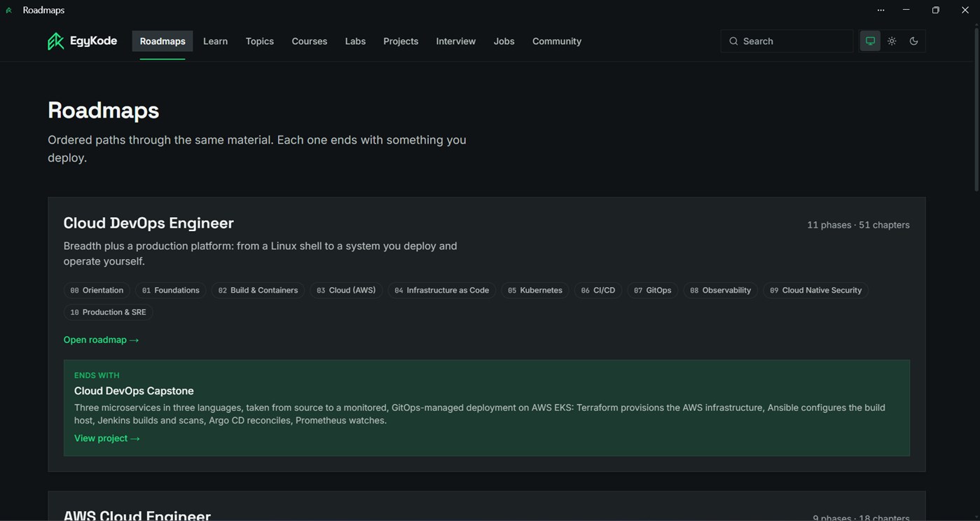Click the View project link
The image size is (980, 521).
[107, 438]
